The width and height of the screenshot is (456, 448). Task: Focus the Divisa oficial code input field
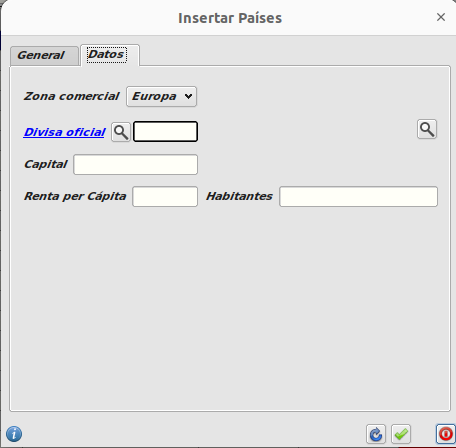coord(165,132)
